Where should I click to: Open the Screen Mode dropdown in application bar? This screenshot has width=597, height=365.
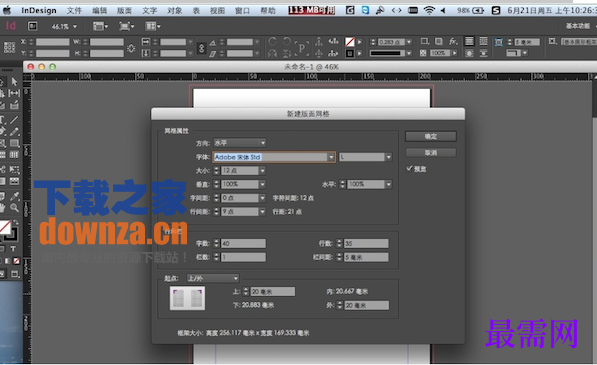click(126, 26)
